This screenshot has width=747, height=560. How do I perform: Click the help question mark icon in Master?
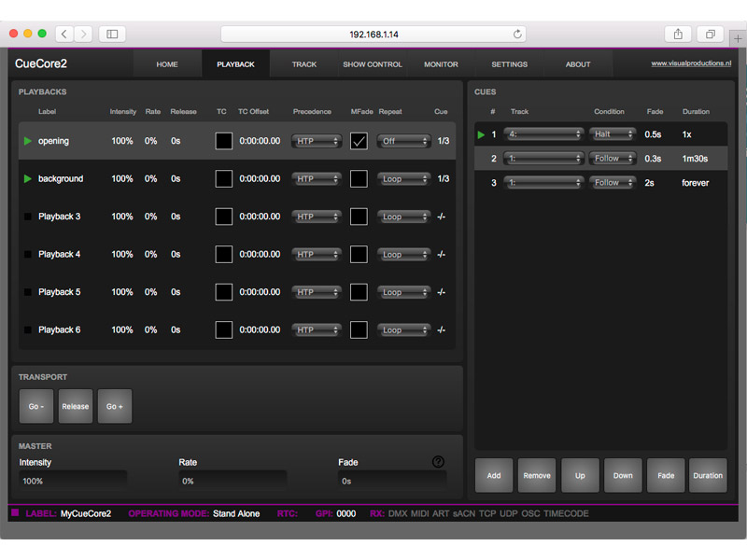438,462
